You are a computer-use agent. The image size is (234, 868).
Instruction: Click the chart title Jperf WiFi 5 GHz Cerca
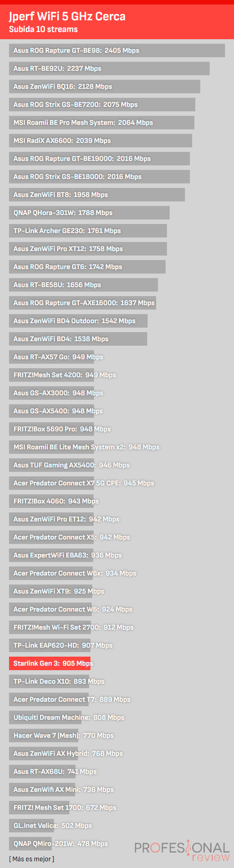(67, 17)
